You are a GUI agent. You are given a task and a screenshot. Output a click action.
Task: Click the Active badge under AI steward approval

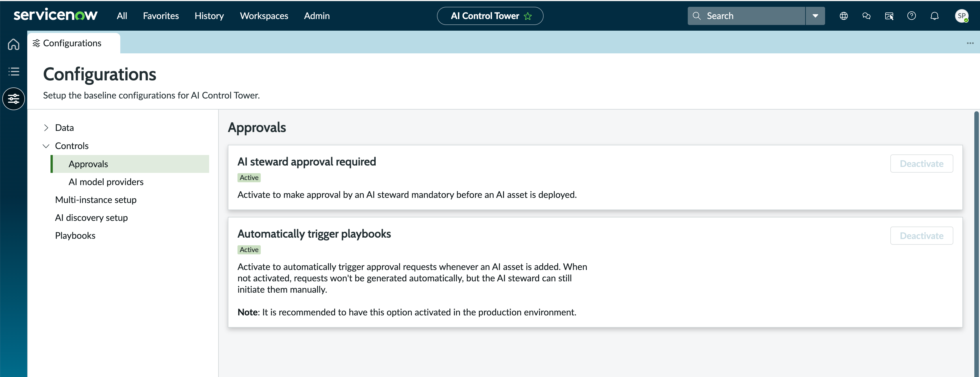(x=249, y=177)
